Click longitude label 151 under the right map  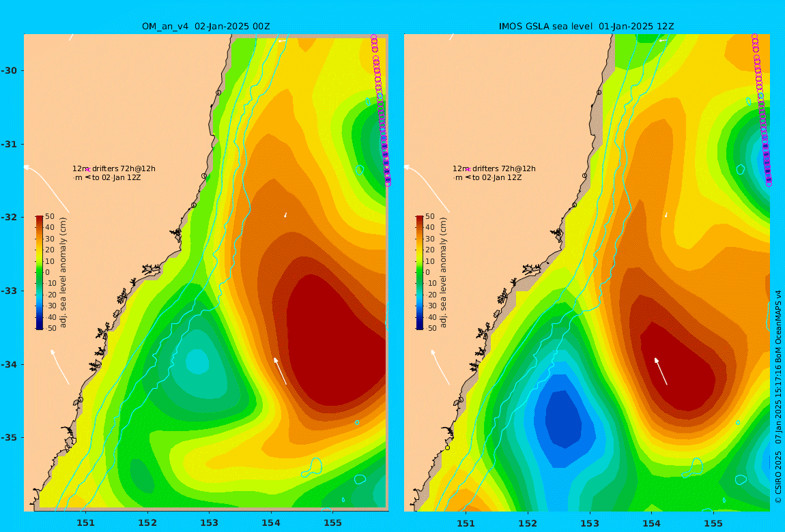coord(466,523)
